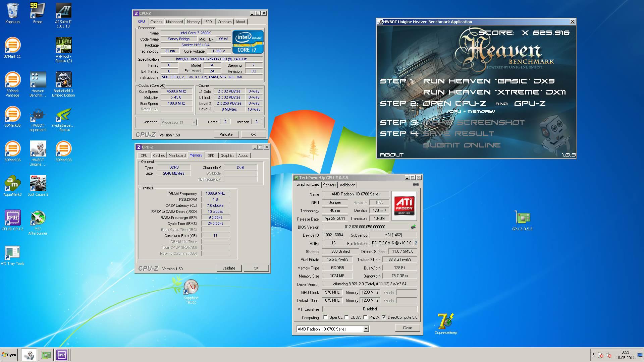Open the Скринсейвер desktop icon
This screenshot has width=644, height=362.
coord(446,324)
